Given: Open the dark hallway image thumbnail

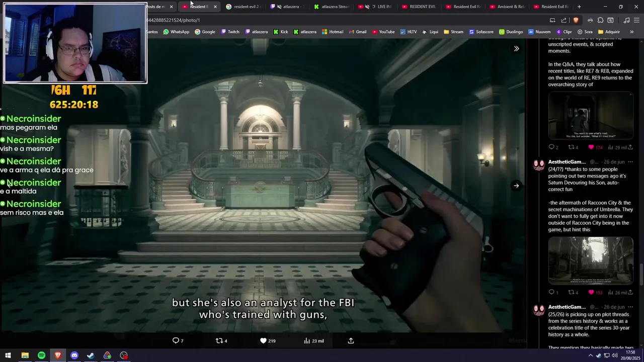Looking at the screenshot, I should 591,116.
